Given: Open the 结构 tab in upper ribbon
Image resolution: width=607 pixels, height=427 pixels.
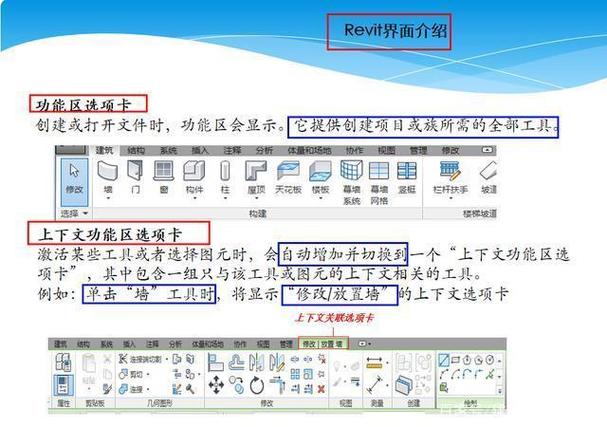Looking at the screenshot, I should tap(136, 151).
